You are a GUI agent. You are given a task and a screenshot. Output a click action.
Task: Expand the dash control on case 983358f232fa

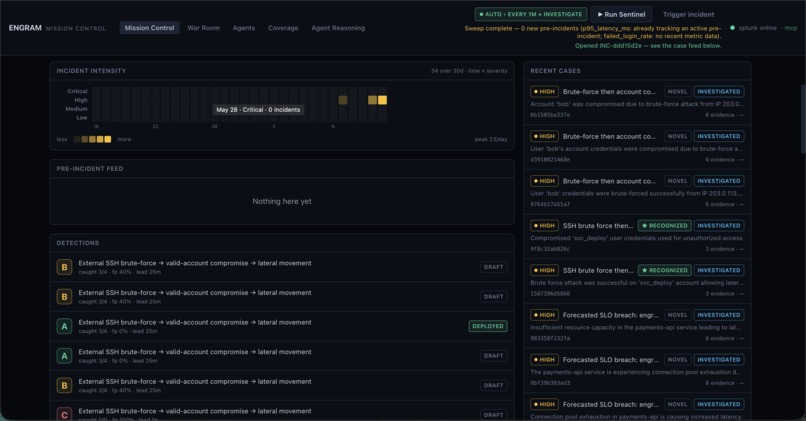coord(741,339)
